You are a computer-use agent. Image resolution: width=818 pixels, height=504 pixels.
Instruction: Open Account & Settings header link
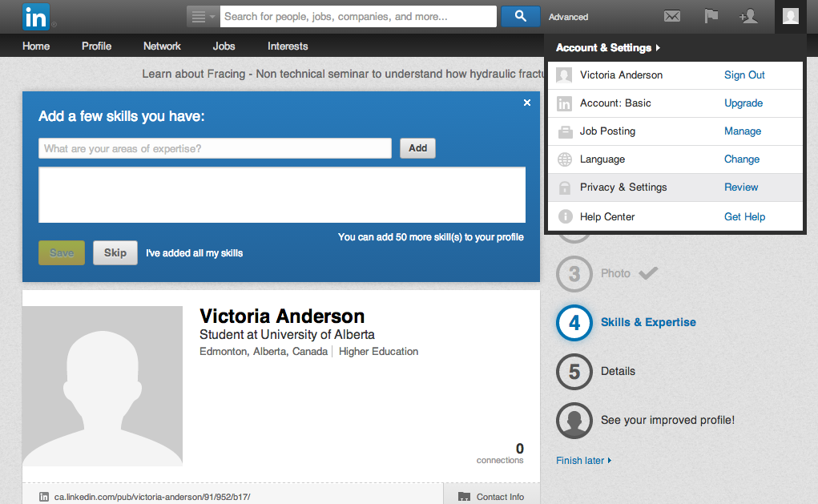(x=608, y=47)
